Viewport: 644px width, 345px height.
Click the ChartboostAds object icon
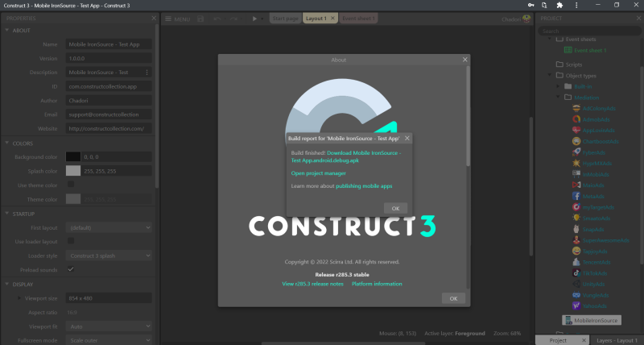[576, 141]
